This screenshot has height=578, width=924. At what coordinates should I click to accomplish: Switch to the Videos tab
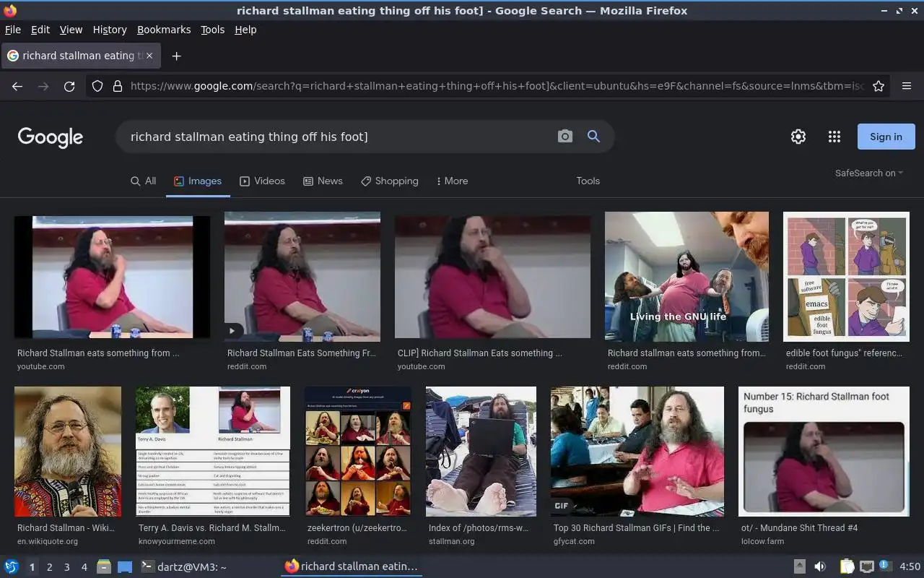[x=262, y=181]
